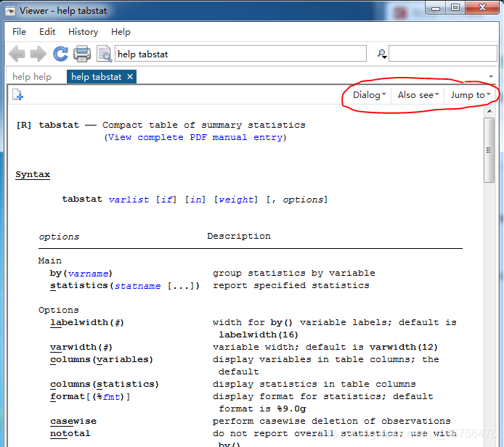The height and width of the screenshot is (447, 504).
Task: Click the varname link in by()
Action: (88, 274)
